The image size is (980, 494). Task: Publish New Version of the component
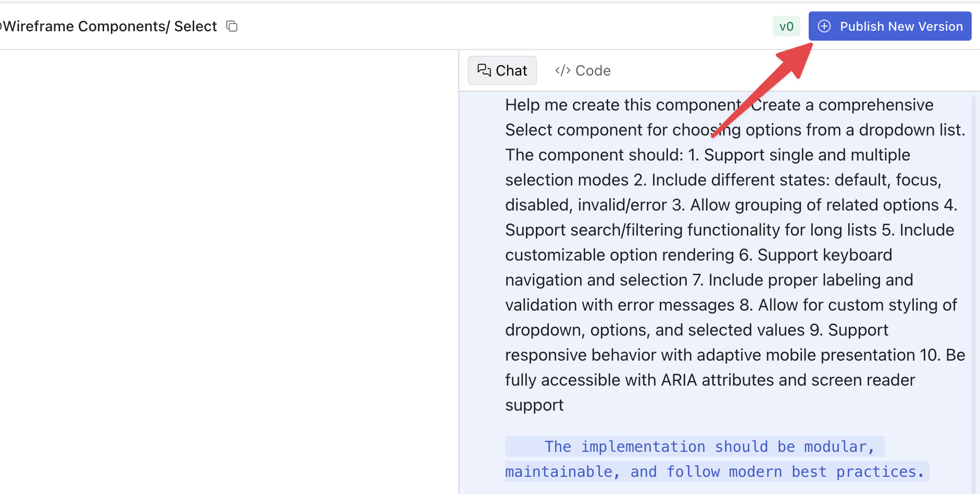pyautogui.click(x=890, y=26)
